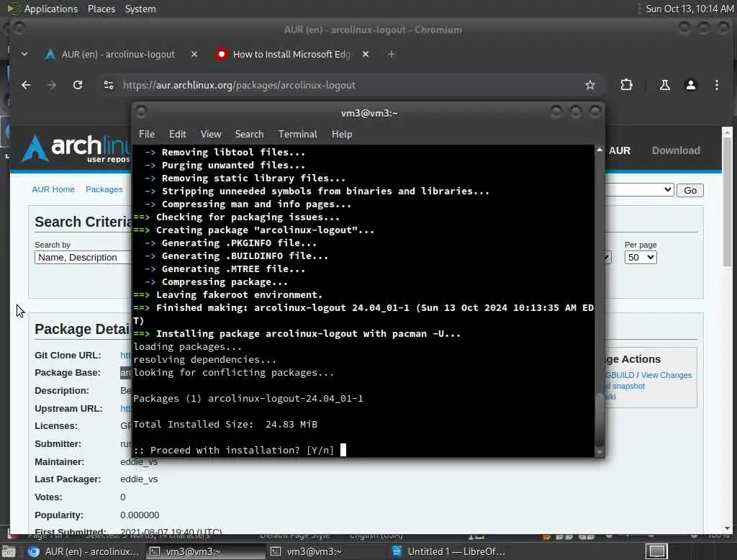Click the Maintainer value eddie_vs
This screenshot has height=560, width=737.
click(139, 461)
